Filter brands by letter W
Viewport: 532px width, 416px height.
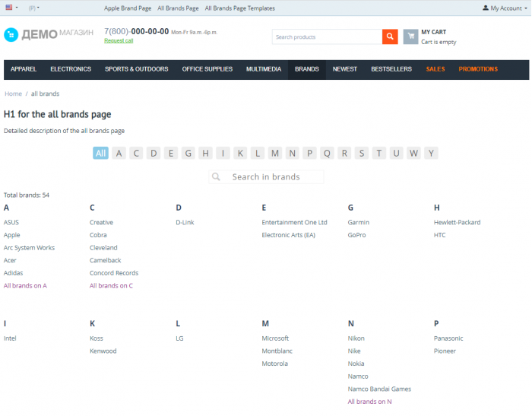(413, 153)
